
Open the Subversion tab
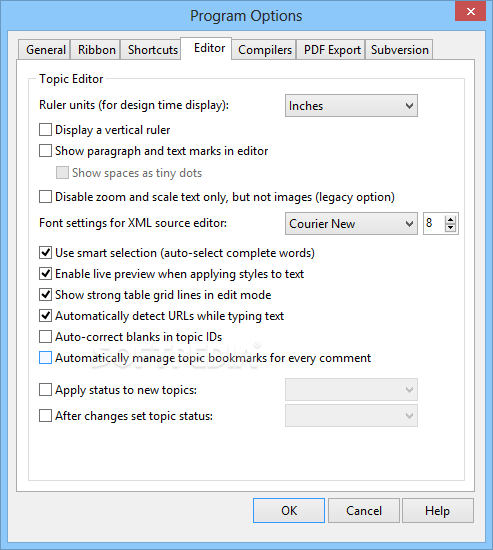click(x=399, y=49)
